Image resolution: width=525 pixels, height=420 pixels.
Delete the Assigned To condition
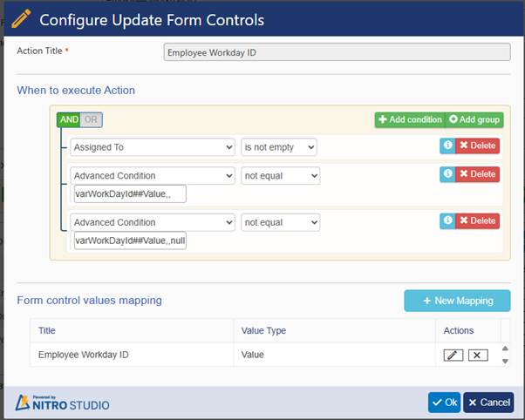pyautogui.click(x=477, y=146)
